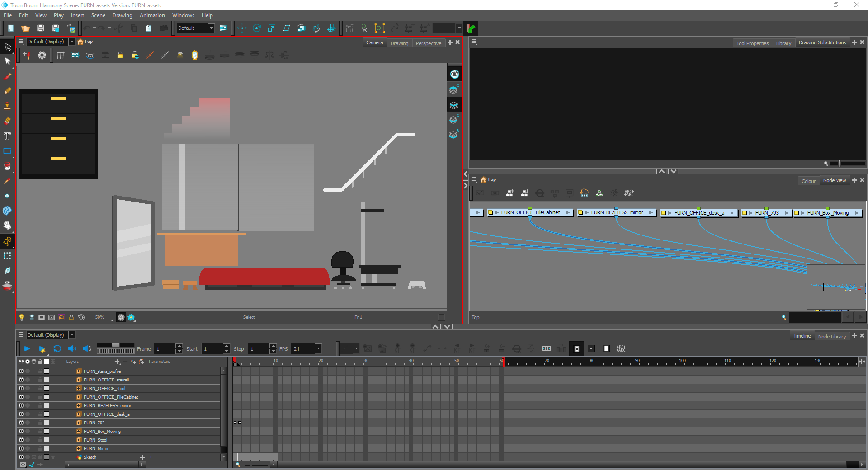Open scene with the folder icon
Image resolution: width=868 pixels, height=470 pixels.
tap(25, 28)
